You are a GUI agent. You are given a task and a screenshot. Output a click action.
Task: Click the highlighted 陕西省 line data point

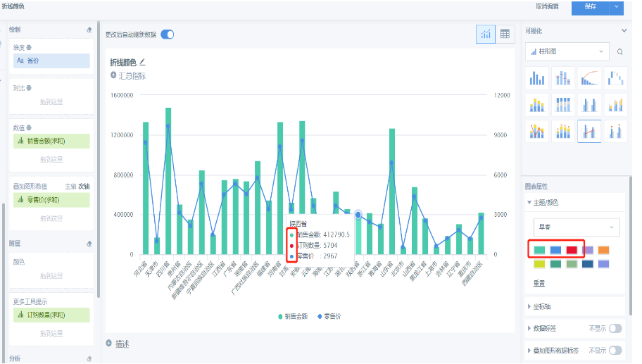coord(358,215)
